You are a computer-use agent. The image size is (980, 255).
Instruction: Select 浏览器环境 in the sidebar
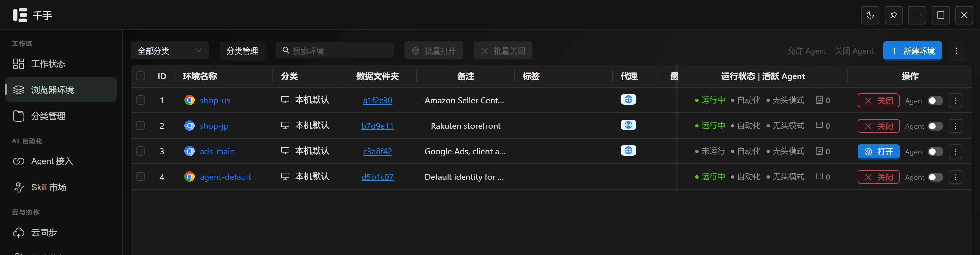pyautogui.click(x=61, y=90)
